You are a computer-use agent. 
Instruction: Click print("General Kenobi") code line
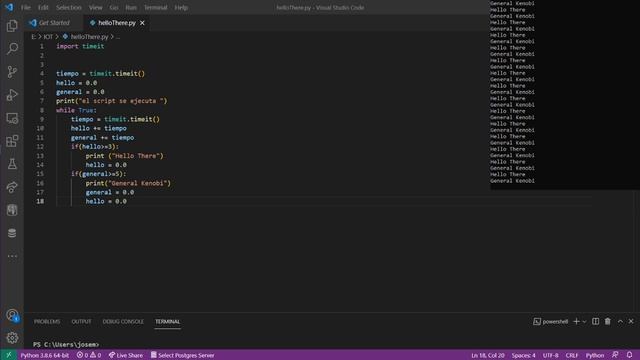(x=128, y=183)
